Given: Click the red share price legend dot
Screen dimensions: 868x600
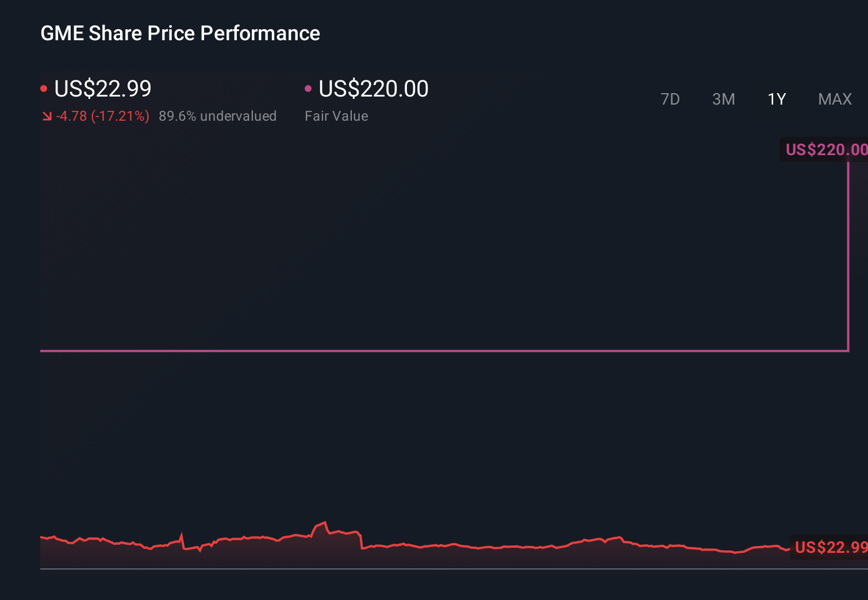Looking at the screenshot, I should [x=44, y=87].
